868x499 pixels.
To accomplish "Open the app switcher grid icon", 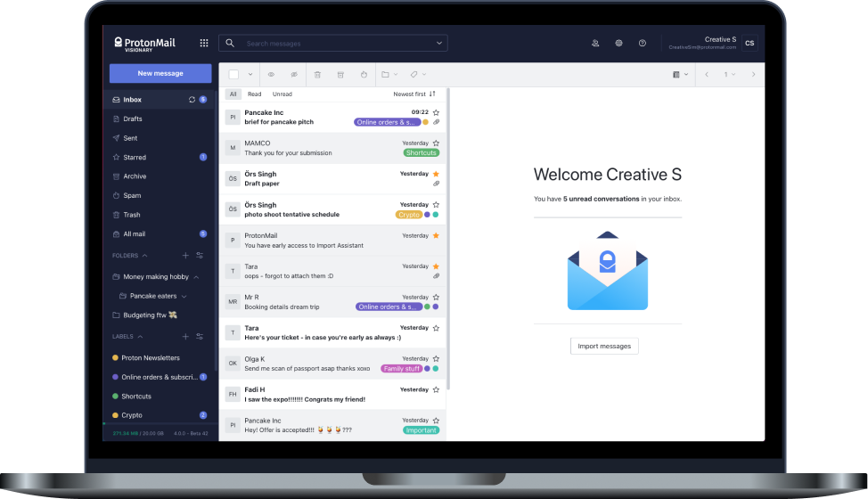I will point(204,43).
